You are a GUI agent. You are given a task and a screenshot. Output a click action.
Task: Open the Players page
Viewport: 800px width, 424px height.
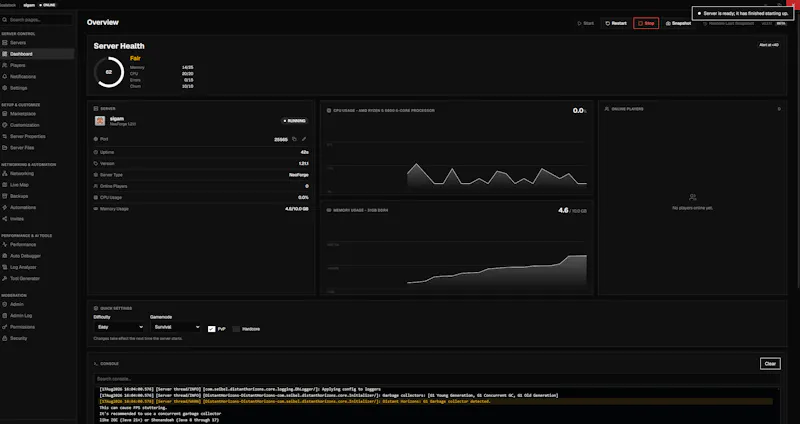click(x=37, y=65)
